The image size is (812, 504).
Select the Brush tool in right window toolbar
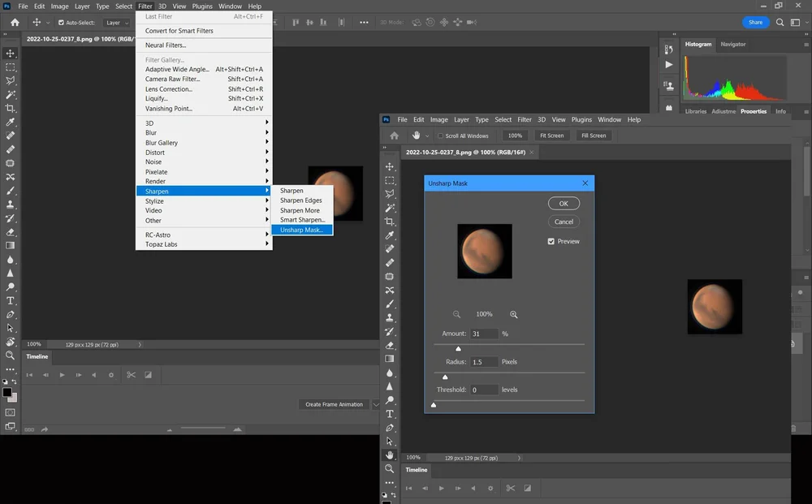390,304
